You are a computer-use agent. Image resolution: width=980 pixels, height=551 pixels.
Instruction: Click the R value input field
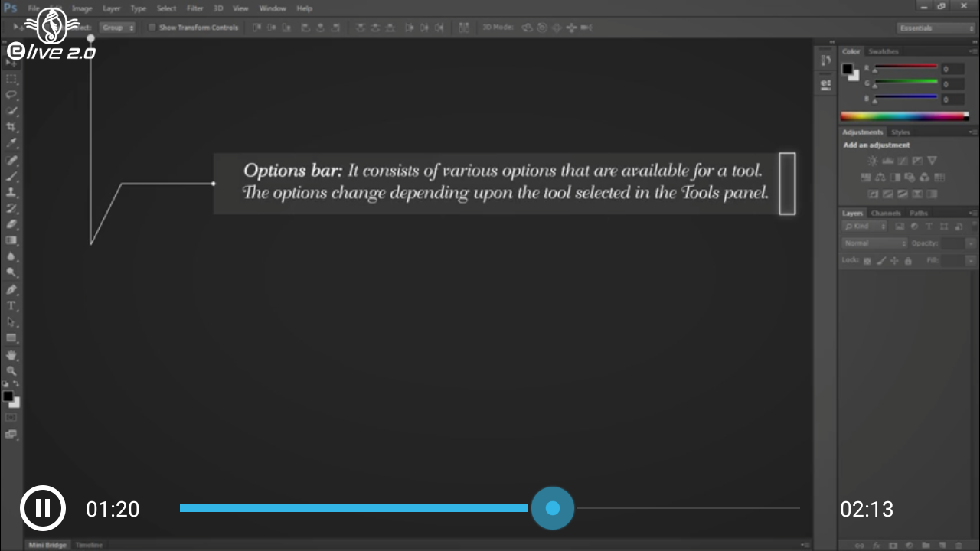click(x=952, y=69)
